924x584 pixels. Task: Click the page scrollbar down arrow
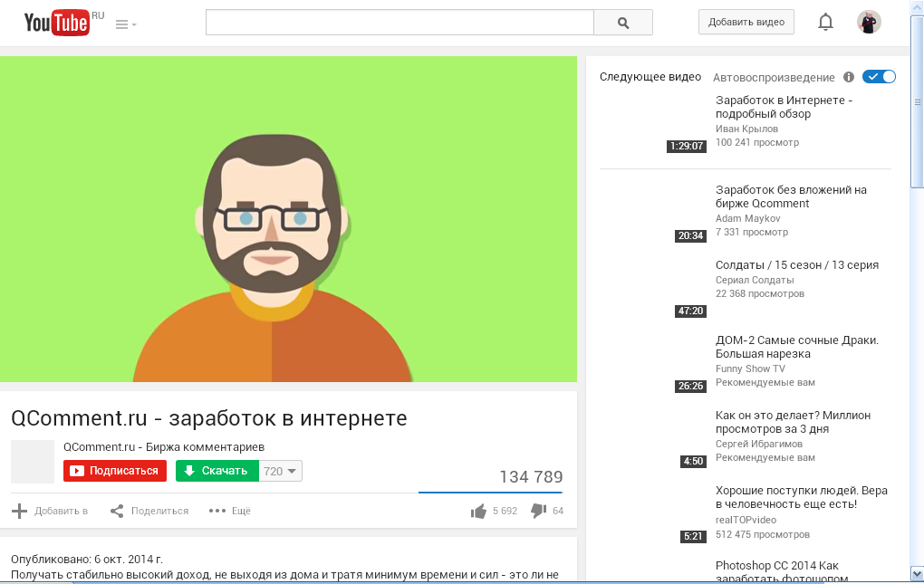coord(917,573)
